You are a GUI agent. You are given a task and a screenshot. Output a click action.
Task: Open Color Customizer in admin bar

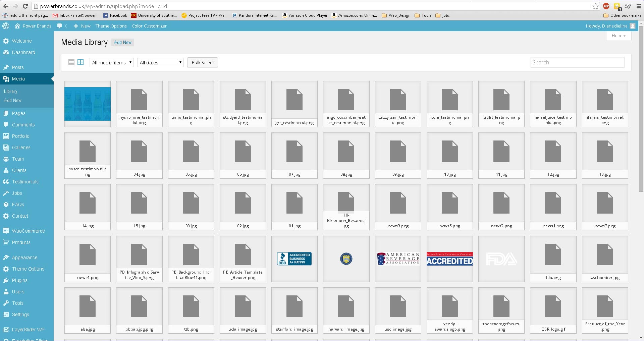coord(149,26)
